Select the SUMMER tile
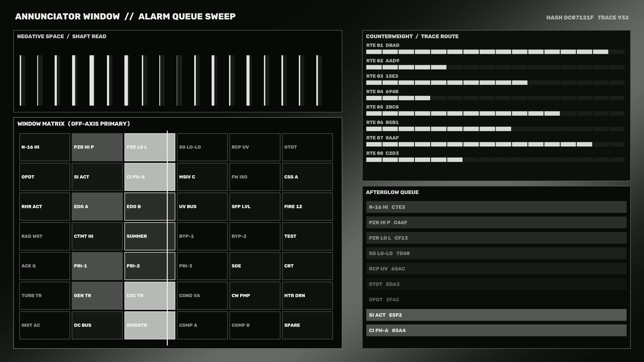The width and height of the screenshot is (644, 362). (150, 236)
